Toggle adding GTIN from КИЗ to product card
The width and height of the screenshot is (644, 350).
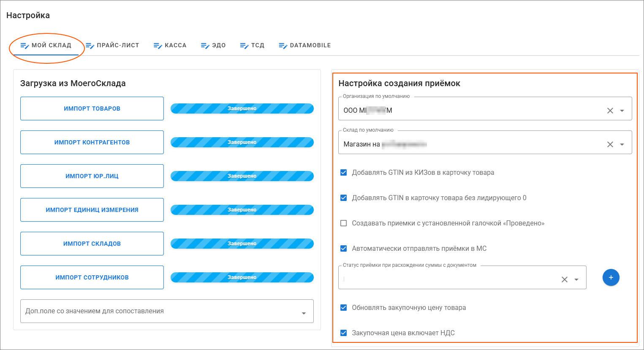tap(344, 173)
